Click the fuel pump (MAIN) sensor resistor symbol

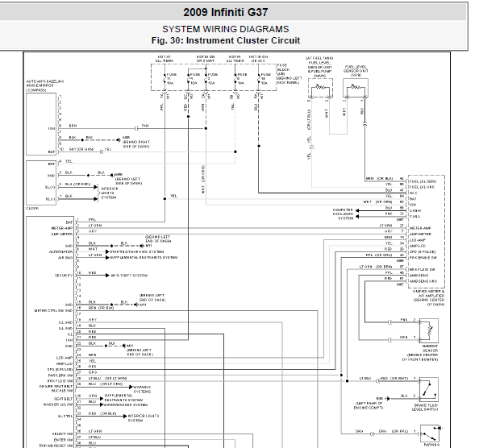tap(320, 88)
